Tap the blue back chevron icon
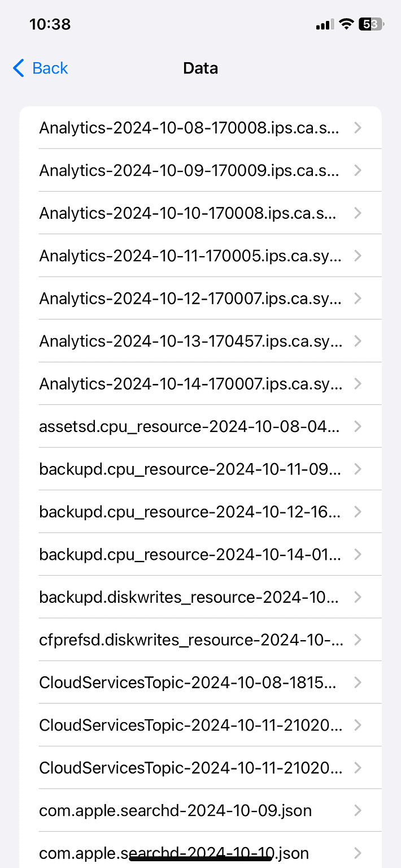 tap(18, 68)
